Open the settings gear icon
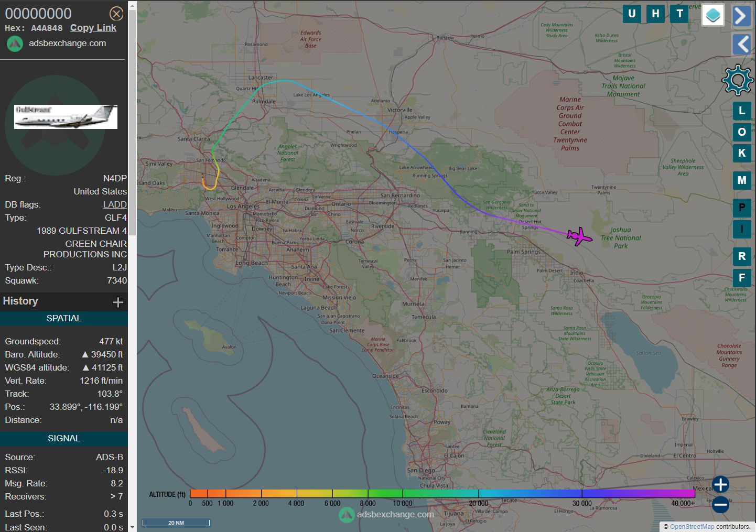This screenshot has height=532, width=756. (738, 80)
